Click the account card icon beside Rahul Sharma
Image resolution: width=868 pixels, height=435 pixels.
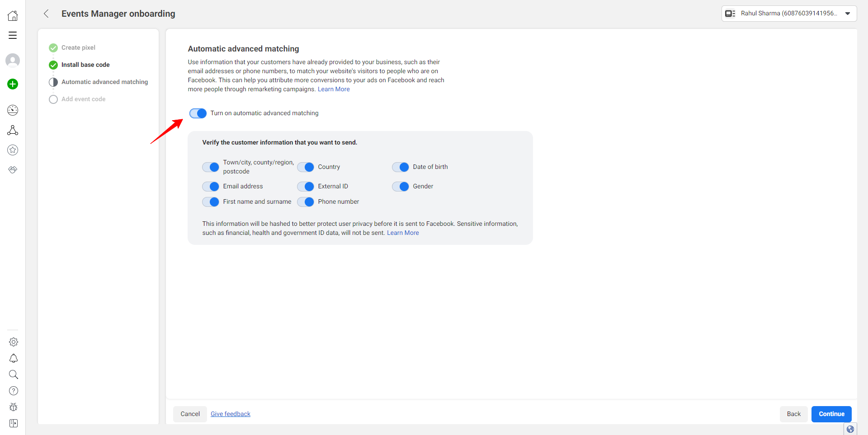[730, 14]
